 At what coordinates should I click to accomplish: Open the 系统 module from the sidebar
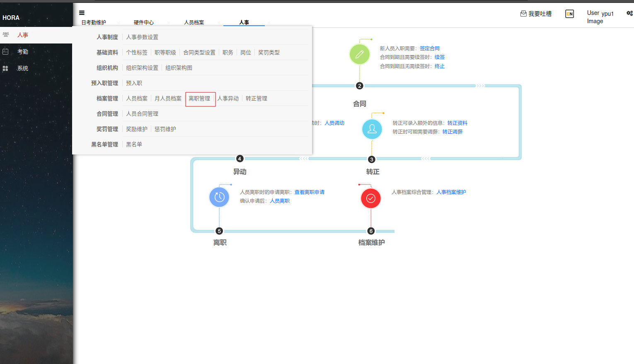coord(23,68)
